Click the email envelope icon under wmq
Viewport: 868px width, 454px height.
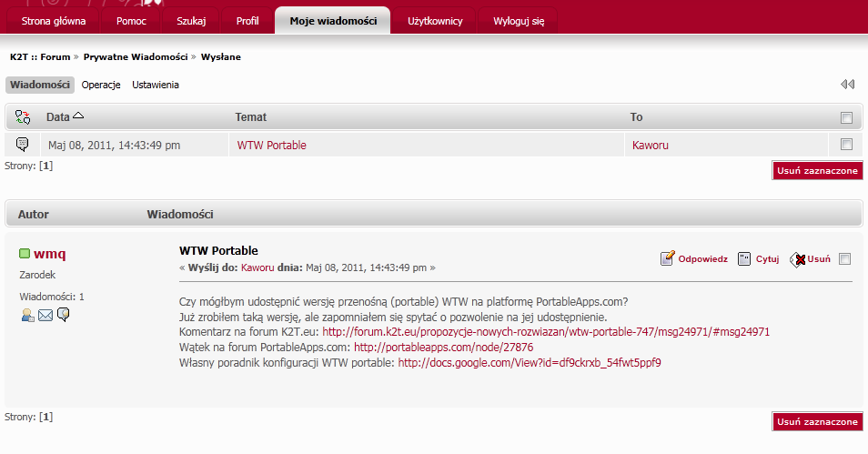(45, 315)
